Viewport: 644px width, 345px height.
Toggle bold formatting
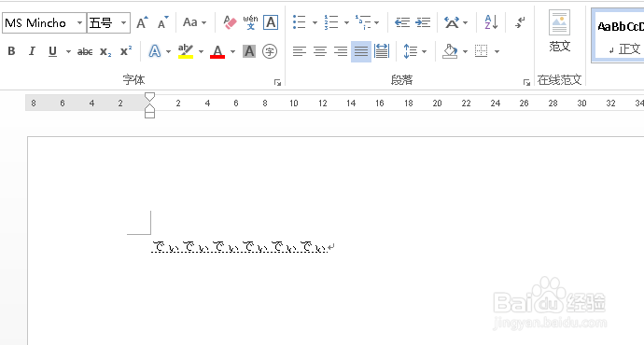(11, 51)
